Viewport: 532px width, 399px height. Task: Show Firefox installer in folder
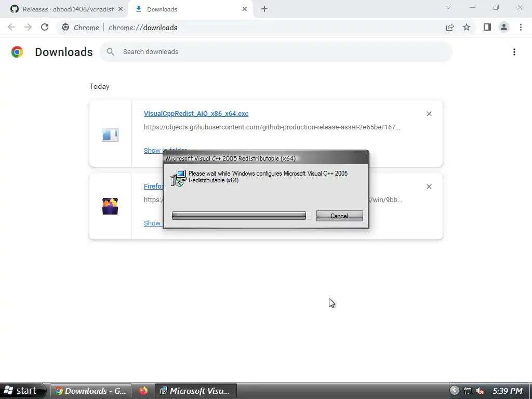click(x=153, y=223)
